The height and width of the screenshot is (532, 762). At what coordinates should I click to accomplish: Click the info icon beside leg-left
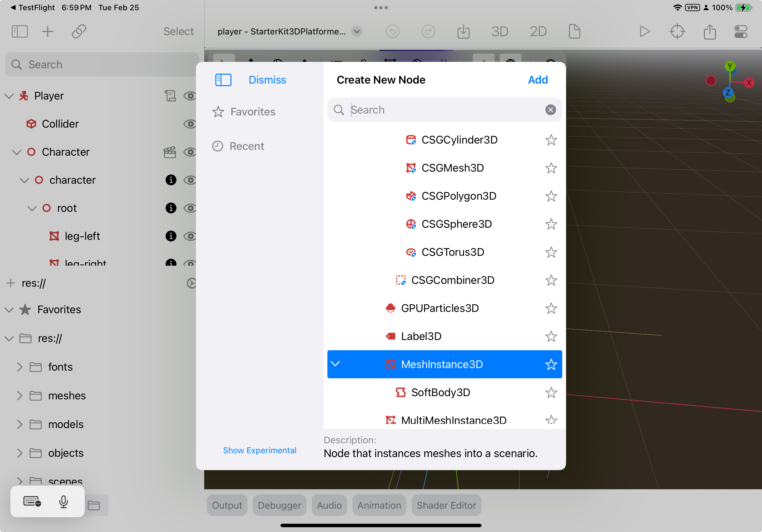tap(171, 236)
